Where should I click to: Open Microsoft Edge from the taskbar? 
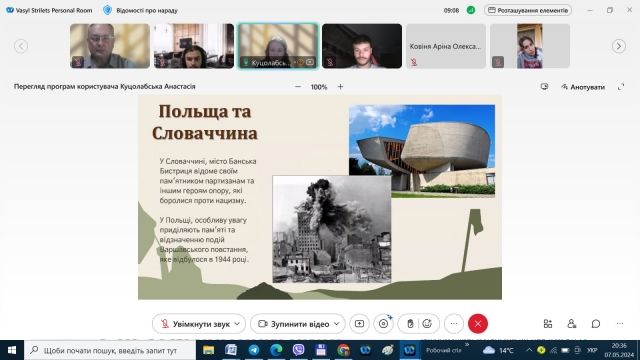click(x=276, y=350)
